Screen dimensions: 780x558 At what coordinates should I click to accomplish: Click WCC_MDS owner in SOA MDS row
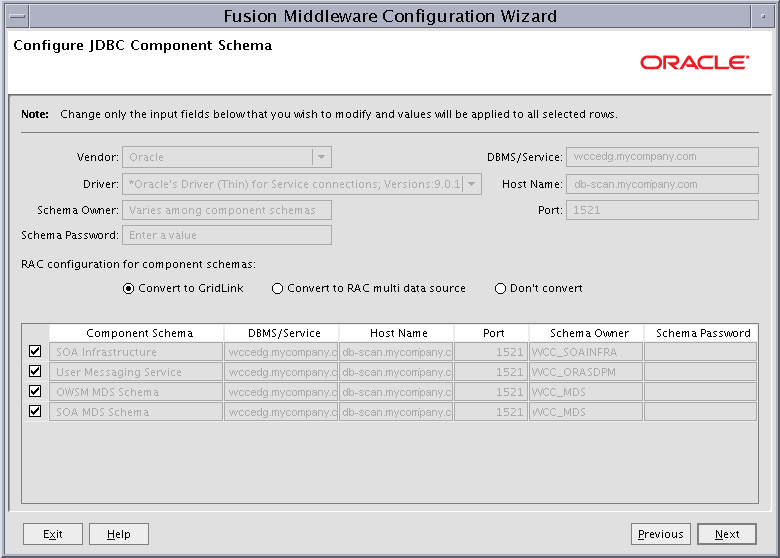click(x=586, y=411)
